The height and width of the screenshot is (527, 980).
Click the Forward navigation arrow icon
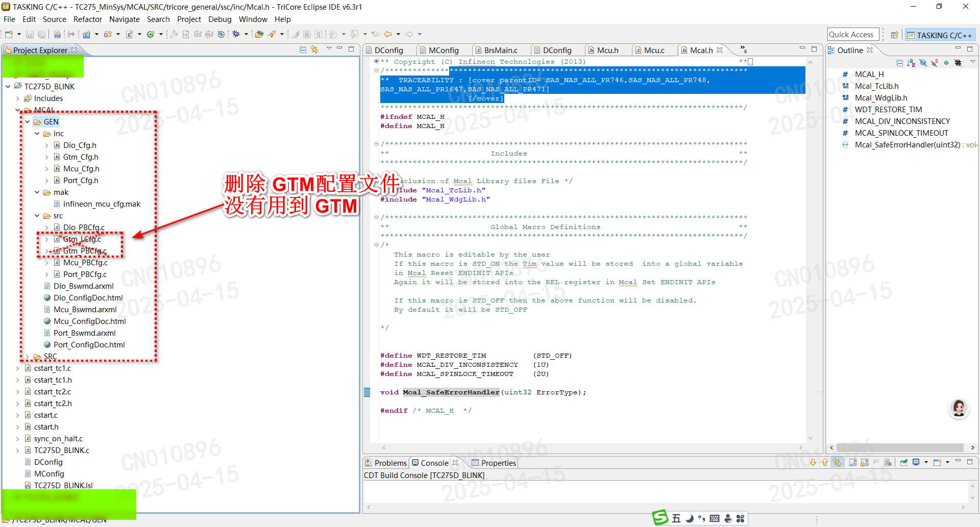409,34
